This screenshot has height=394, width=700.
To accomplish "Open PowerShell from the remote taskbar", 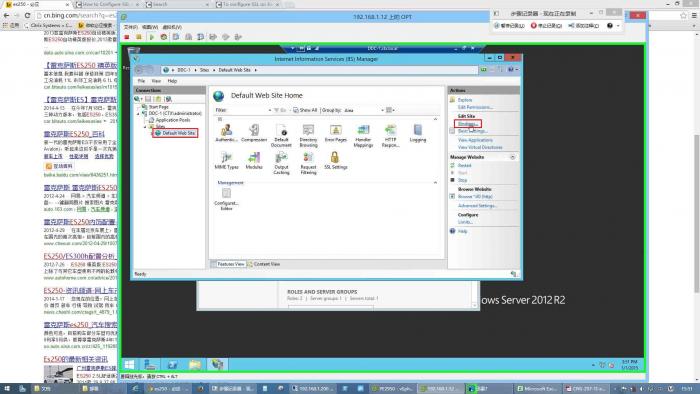I will tap(172, 365).
